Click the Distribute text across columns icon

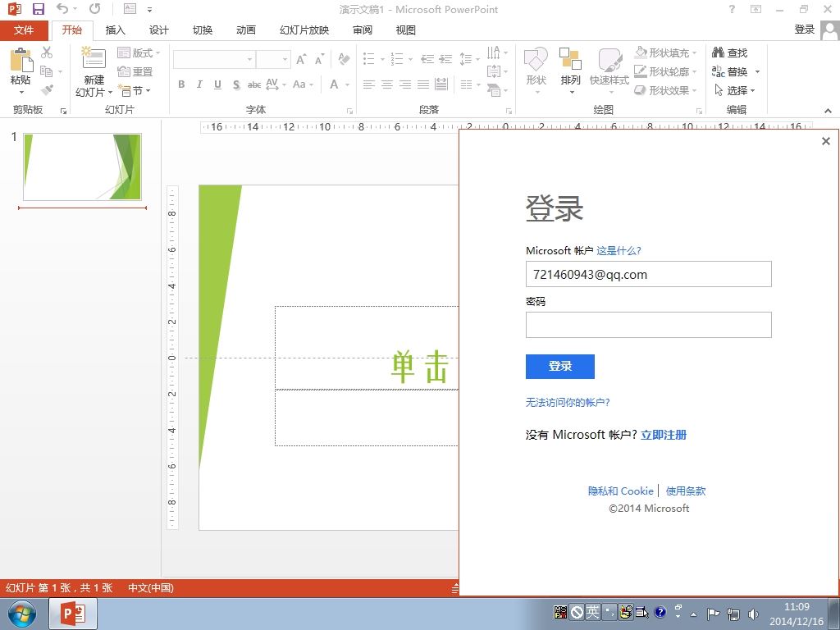click(x=441, y=84)
